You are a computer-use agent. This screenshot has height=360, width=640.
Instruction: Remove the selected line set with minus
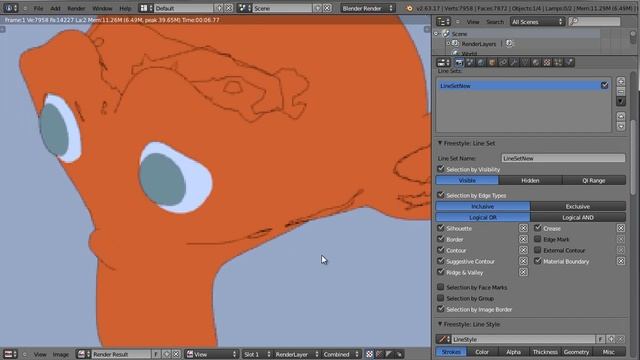point(621,91)
